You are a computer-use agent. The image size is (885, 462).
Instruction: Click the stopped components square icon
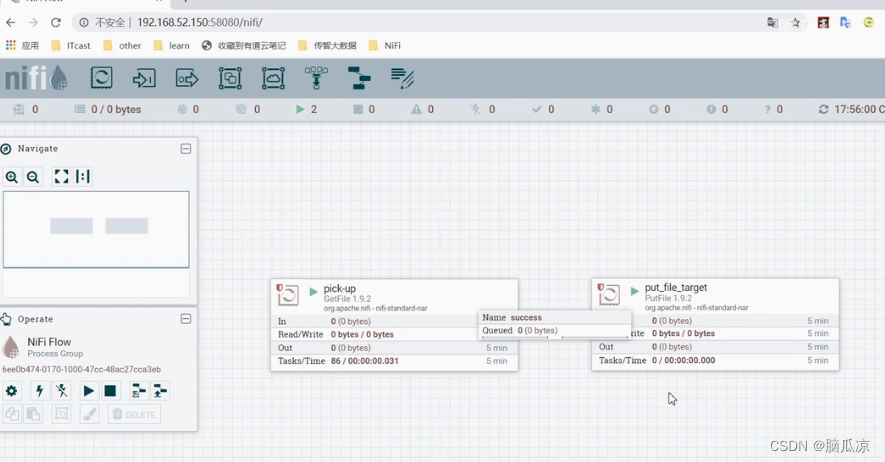pos(358,109)
